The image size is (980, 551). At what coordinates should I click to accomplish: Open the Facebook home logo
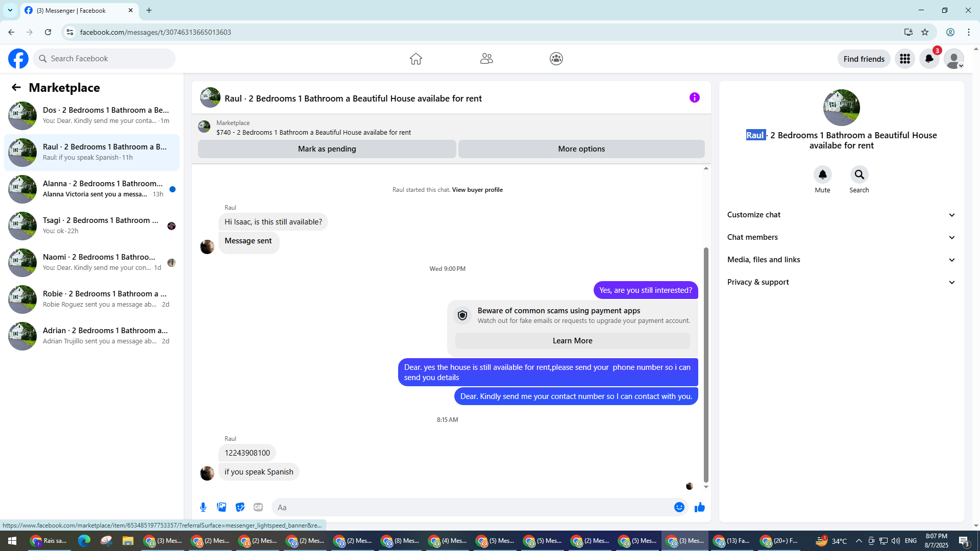18,59
